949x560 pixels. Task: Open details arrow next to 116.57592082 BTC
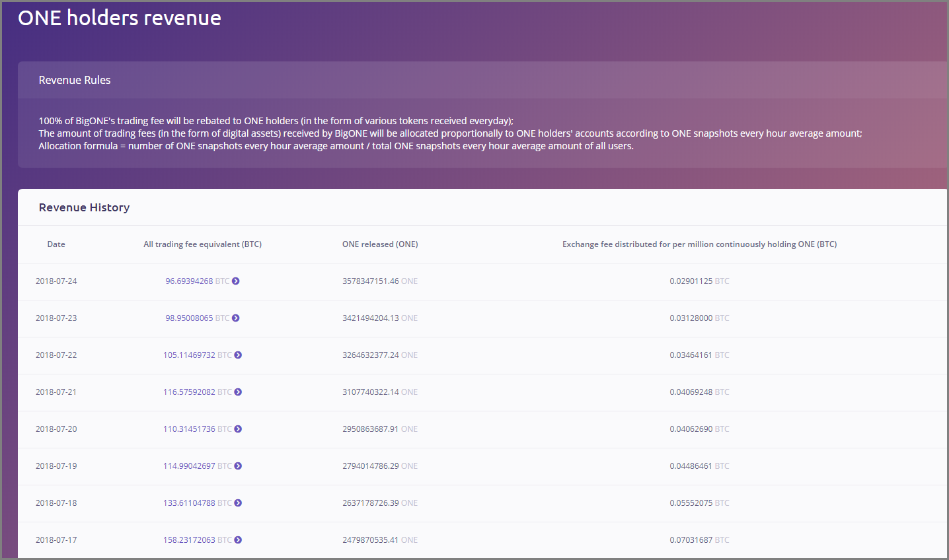238,392
